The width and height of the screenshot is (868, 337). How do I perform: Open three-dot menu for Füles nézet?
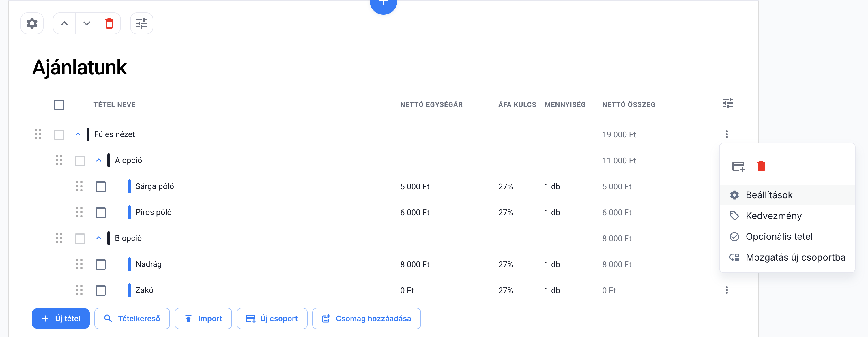(727, 134)
